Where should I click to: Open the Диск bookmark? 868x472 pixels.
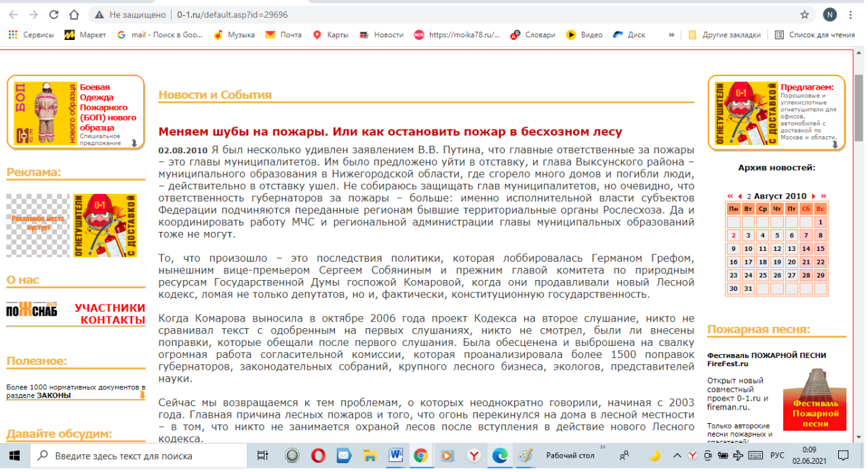[629, 35]
